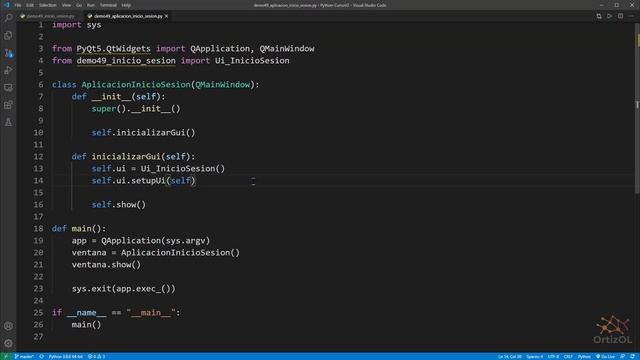Click the "__main__" string on line 25
Image resolution: width=640 pixels, height=360 pixels.
click(x=151, y=313)
